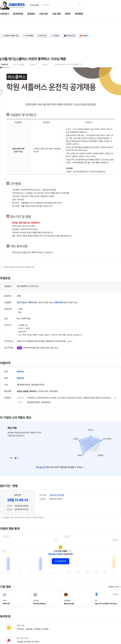
Task: Expand the 우대조건 details chevron
Action: tap(115, 398)
